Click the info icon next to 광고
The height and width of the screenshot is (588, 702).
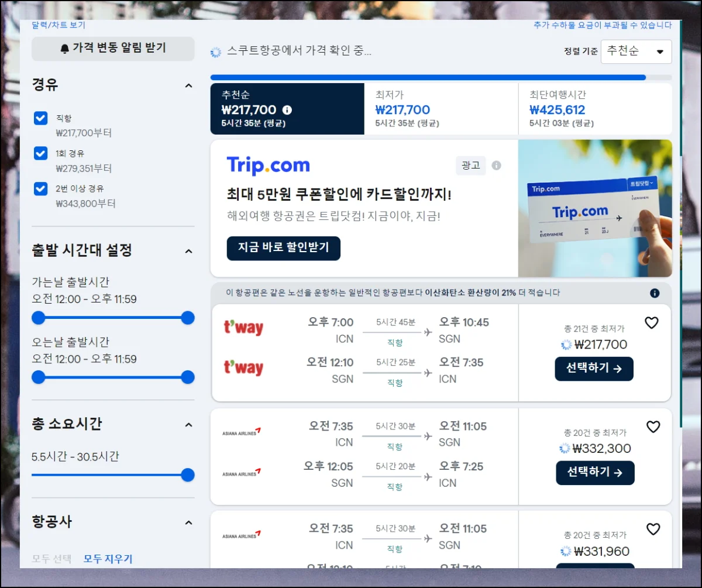[x=497, y=166]
